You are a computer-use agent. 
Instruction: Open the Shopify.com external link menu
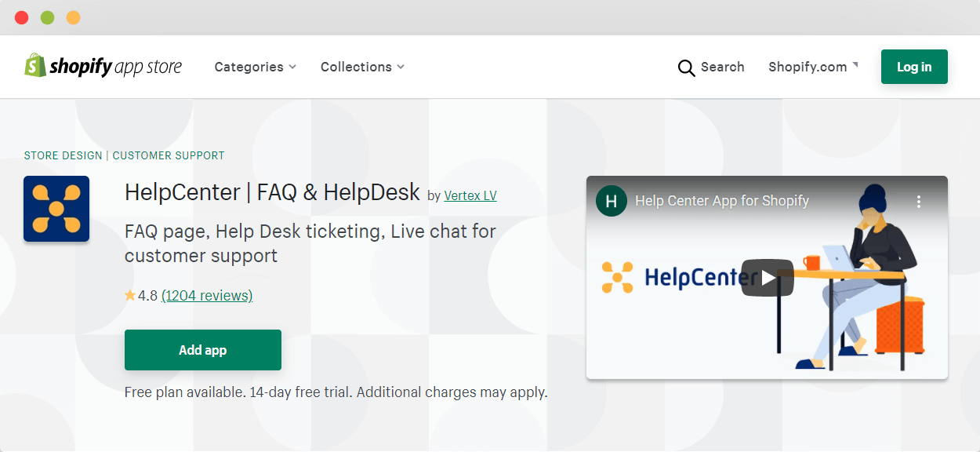(x=813, y=67)
